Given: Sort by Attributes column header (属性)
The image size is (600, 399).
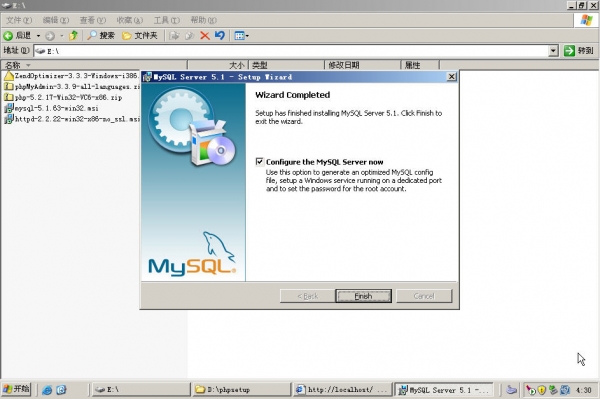Looking at the screenshot, I should coord(420,65).
